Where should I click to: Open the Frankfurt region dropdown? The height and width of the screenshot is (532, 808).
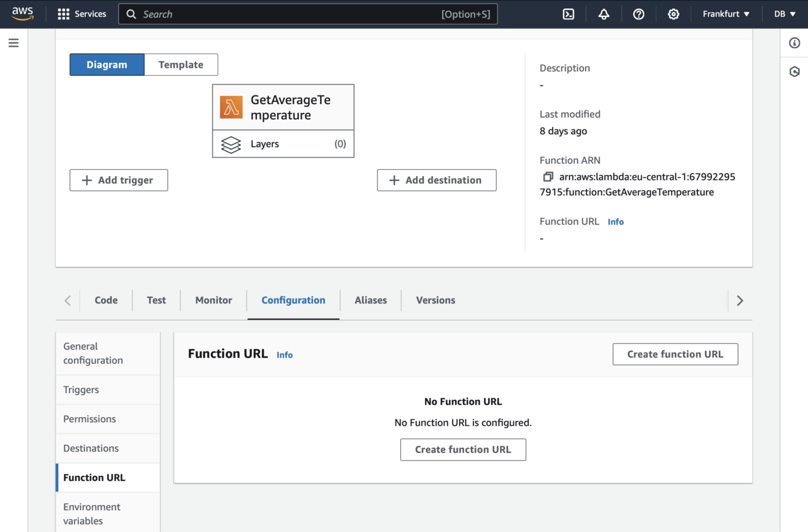pos(726,14)
